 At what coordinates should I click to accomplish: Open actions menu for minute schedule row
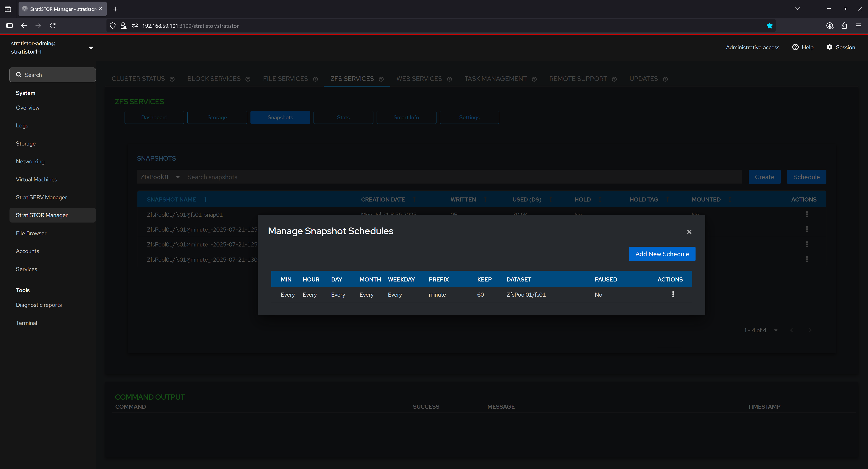pos(673,294)
